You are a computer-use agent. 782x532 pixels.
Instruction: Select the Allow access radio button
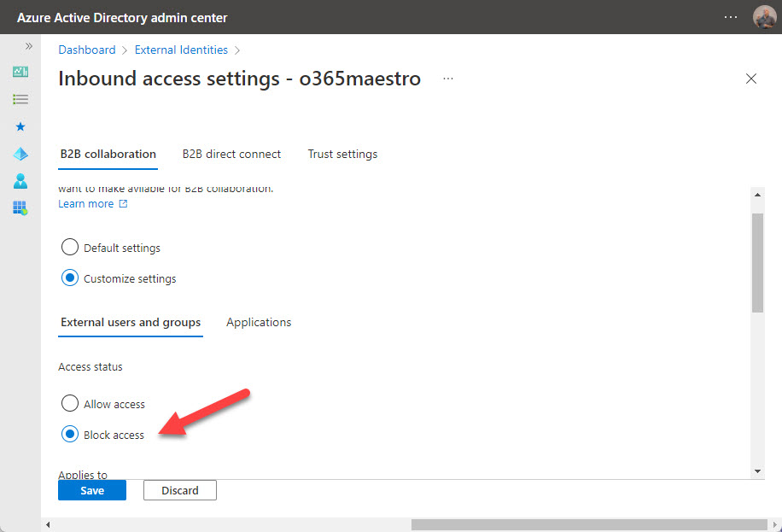point(70,403)
